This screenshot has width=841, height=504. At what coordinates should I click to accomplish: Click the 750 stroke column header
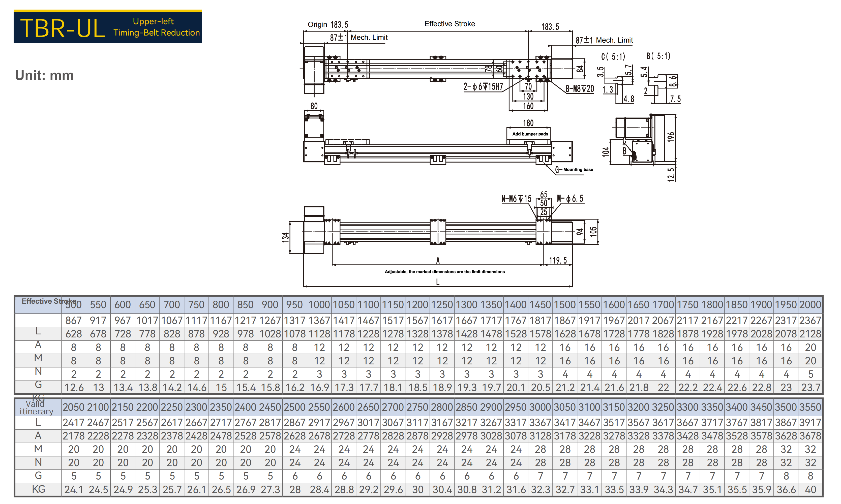196,305
